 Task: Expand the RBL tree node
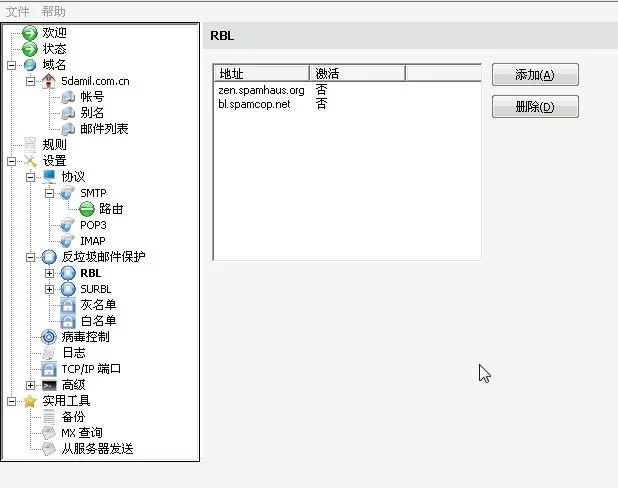pyautogui.click(x=49, y=273)
